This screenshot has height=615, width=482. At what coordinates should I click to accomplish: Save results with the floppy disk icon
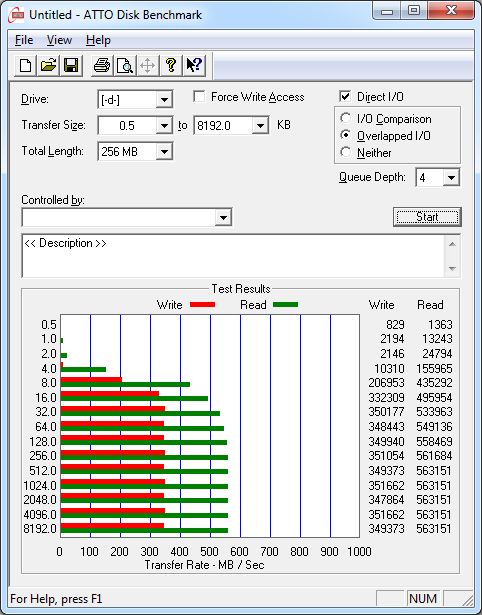click(71, 65)
